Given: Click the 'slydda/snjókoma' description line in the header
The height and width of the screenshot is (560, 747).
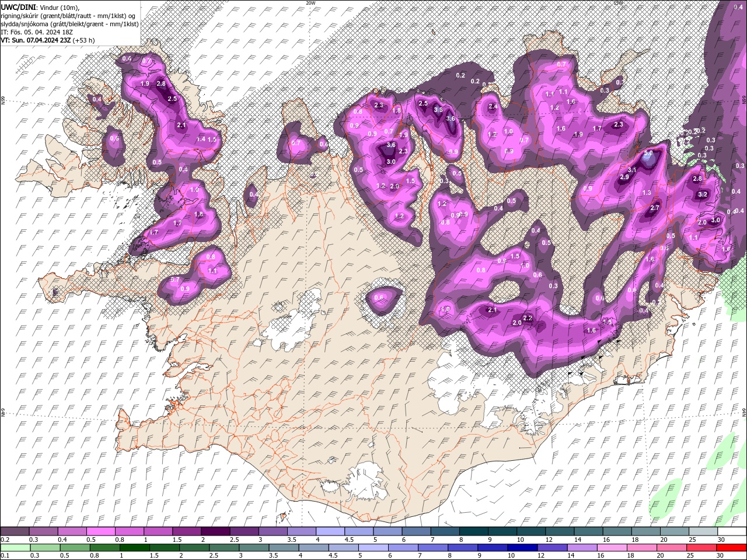Looking at the screenshot, I should pyautogui.click(x=69, y=23).
